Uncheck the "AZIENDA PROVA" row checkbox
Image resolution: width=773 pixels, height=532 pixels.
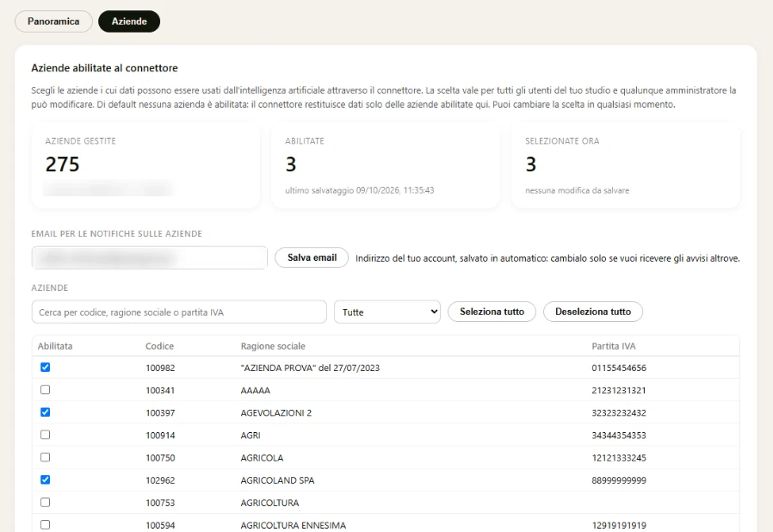[x=46, y=368]
